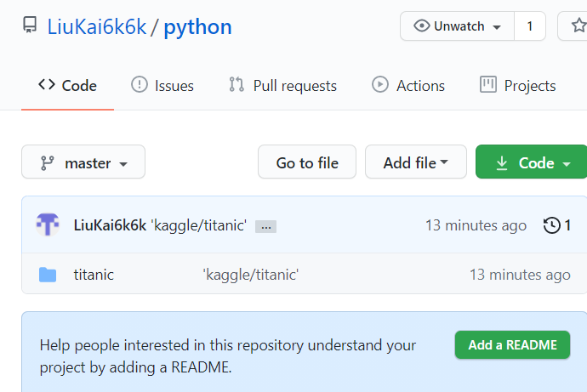Image resolution: width=587 pixels, height=392 pixels.
Task: Click the commit count 1 beside the clock icon
Action: coord(567,225)
